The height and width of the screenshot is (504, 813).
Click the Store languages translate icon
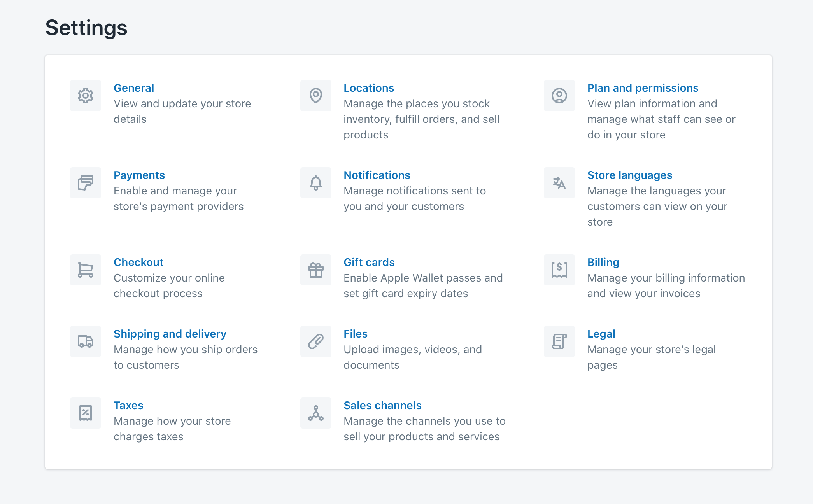tap(559, 183)
